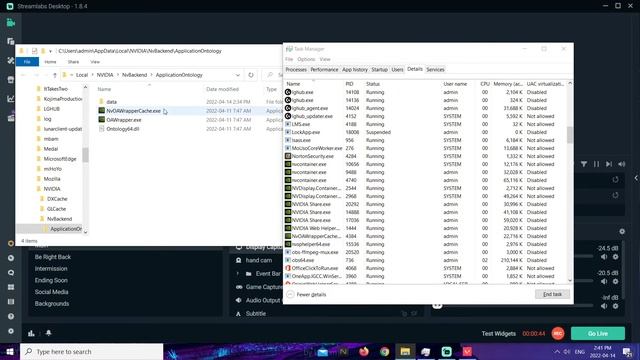Image resolution: width=640 pixels, height=360 pixels.
Task: Open Chrome from the taskbar
Action: [384, 351]
